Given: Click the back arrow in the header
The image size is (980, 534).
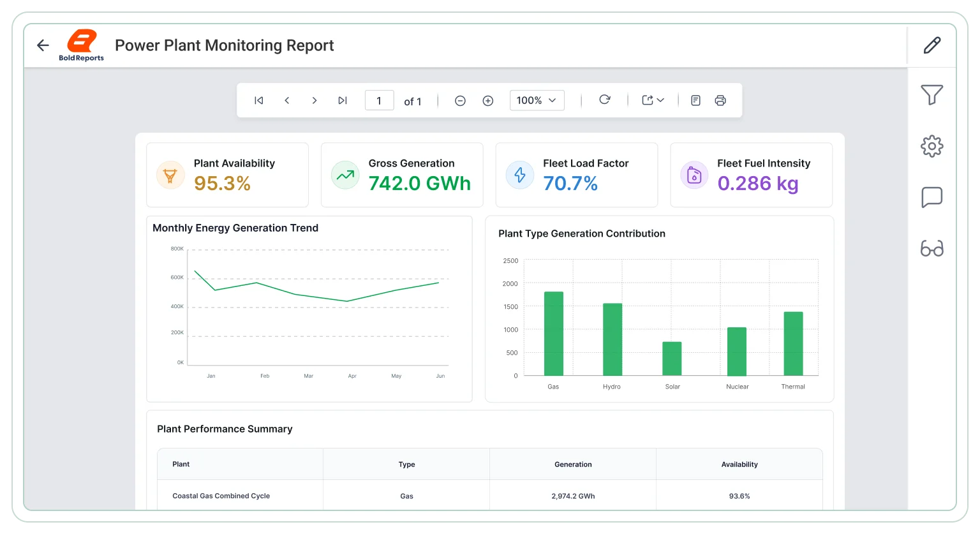Looking at the screenshot, I should click(x=43, y=45).
